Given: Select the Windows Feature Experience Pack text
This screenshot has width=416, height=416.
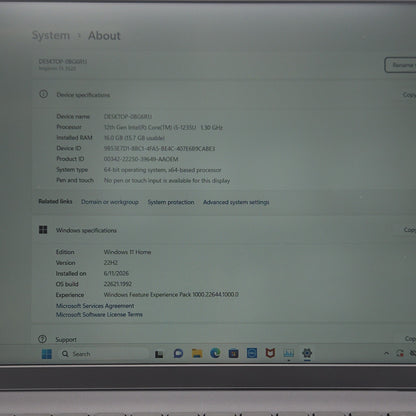Looking at the screenshot, I should pos(171,295).
